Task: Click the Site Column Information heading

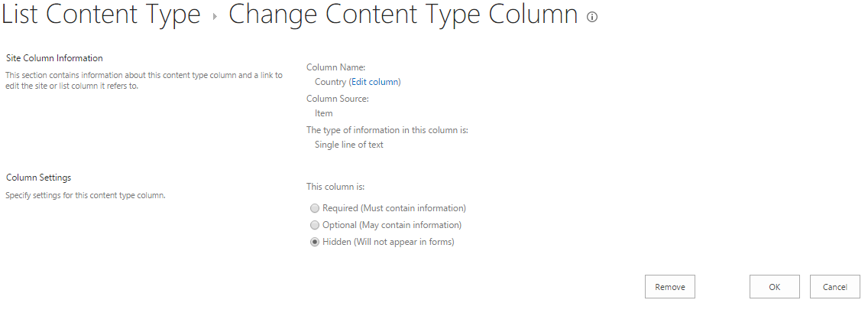Action: [54, 58]
